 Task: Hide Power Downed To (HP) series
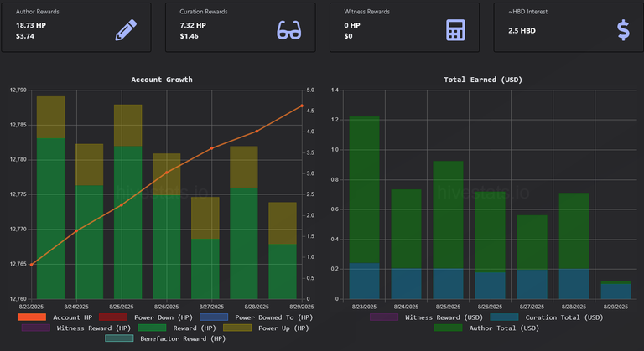pos(256,317)
